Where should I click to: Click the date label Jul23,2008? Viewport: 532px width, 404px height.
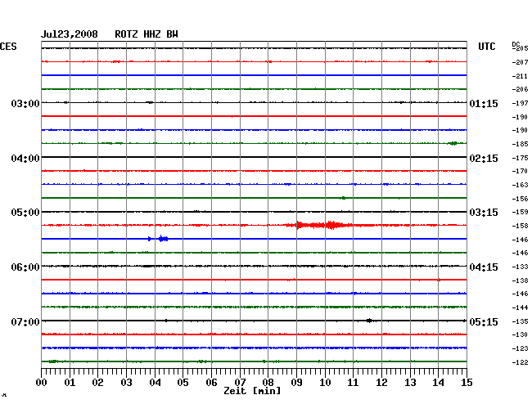point(70,34)
